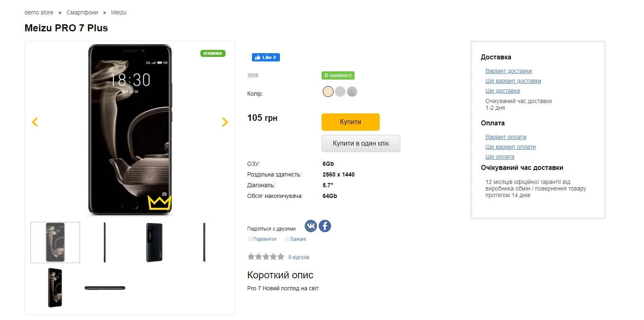Select the rightmost gray color swatch
Viewport: 644px width, 320px height.
pyautogui.click(x=352, y=92)
